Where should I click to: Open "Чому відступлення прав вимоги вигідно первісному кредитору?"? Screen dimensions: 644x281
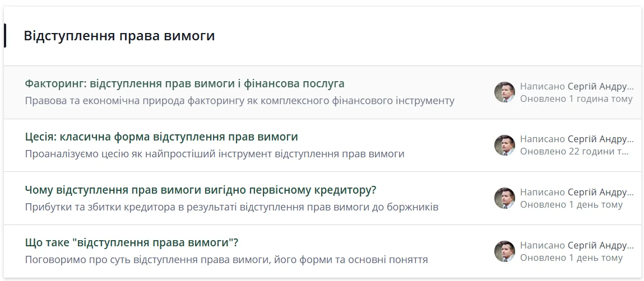click(200, 190)
